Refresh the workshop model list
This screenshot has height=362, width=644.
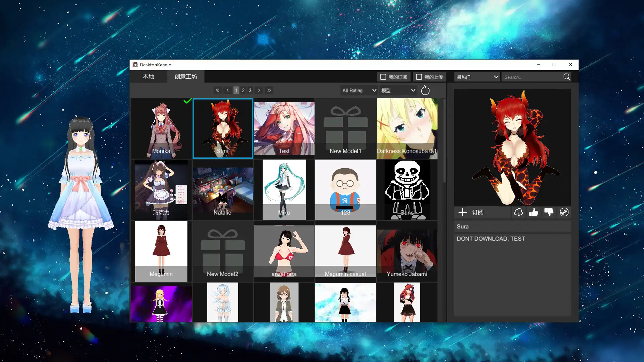tap(425, 90)
